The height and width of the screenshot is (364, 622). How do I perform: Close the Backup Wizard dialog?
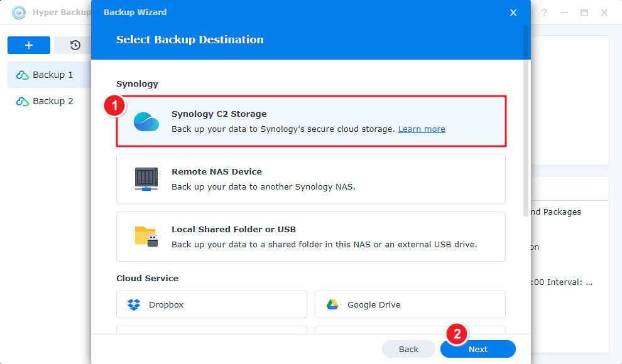pos(513,13)
